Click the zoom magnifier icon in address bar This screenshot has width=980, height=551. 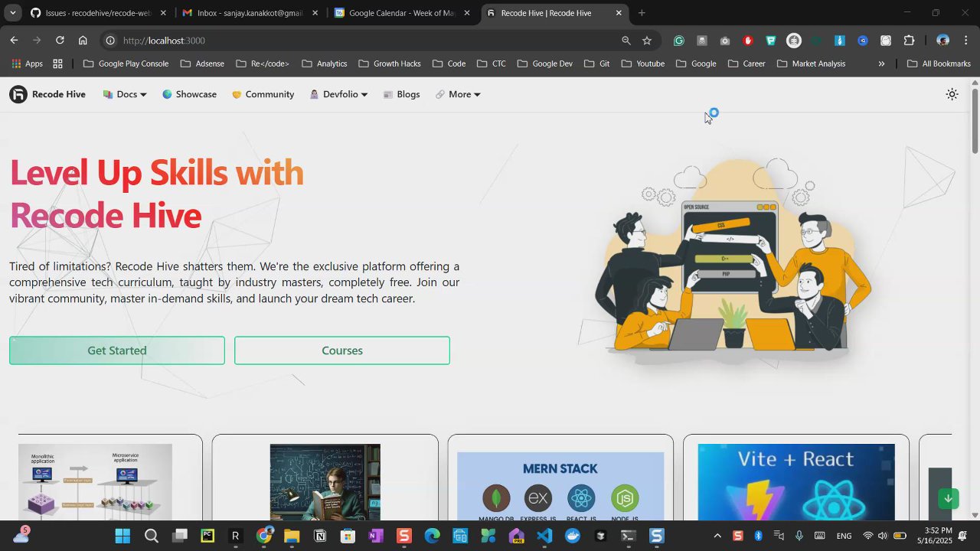pos(626,41)
